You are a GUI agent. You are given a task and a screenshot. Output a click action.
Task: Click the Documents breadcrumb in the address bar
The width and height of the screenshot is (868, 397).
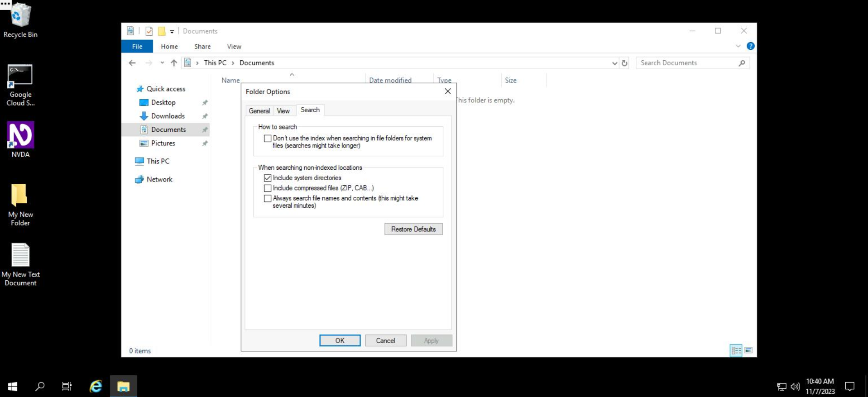tap(257, 63)
